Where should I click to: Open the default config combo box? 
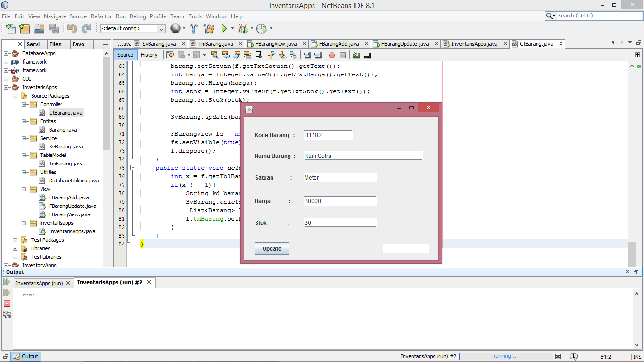click(x=132, y=28)
